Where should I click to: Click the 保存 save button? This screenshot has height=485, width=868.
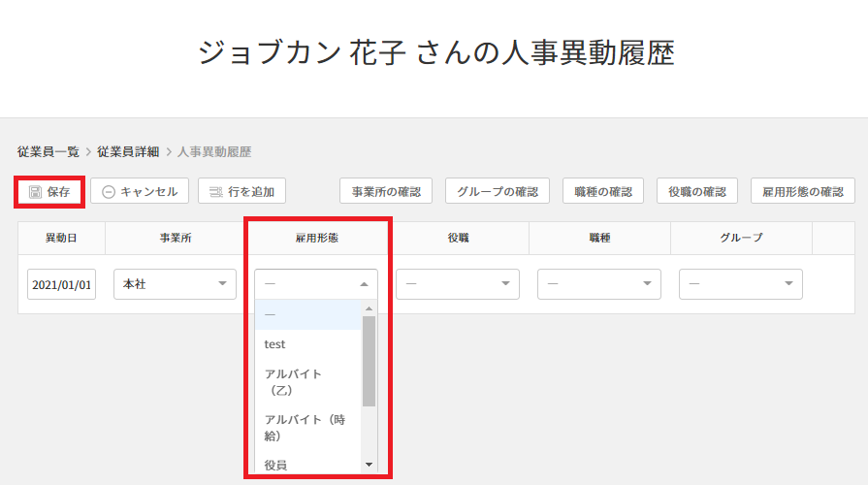[x=49, y=191]
